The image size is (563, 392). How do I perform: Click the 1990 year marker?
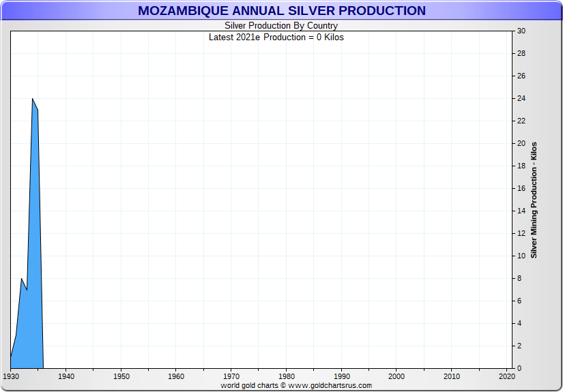(x=341, y=376)
